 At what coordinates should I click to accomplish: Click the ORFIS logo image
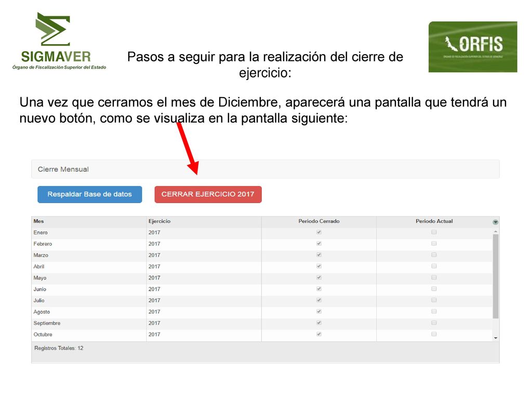coord(473,47)
